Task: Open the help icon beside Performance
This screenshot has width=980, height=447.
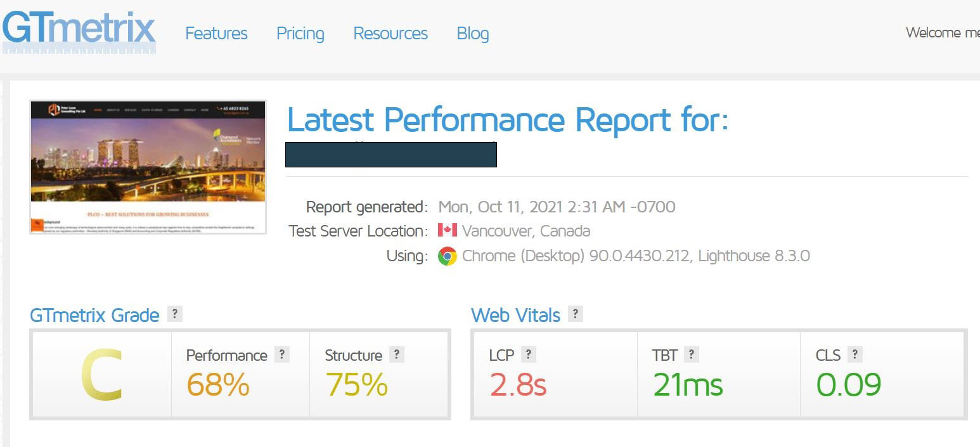Action: [282, 354]
